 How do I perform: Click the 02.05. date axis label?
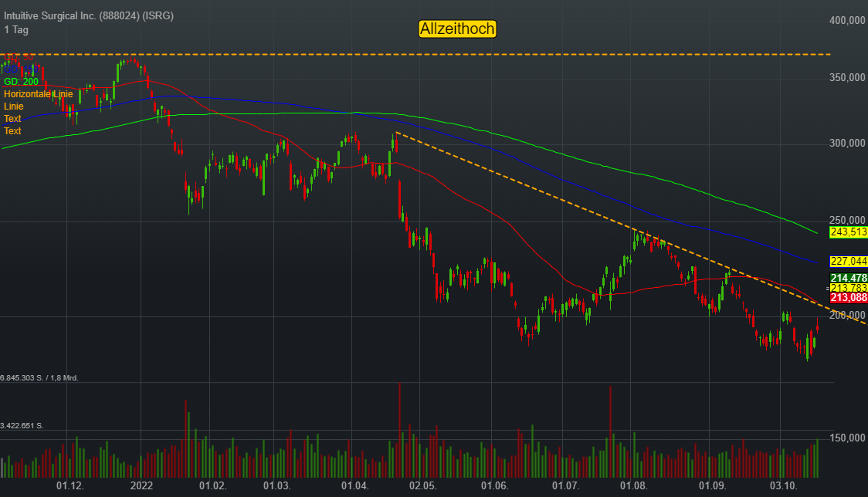423,486
